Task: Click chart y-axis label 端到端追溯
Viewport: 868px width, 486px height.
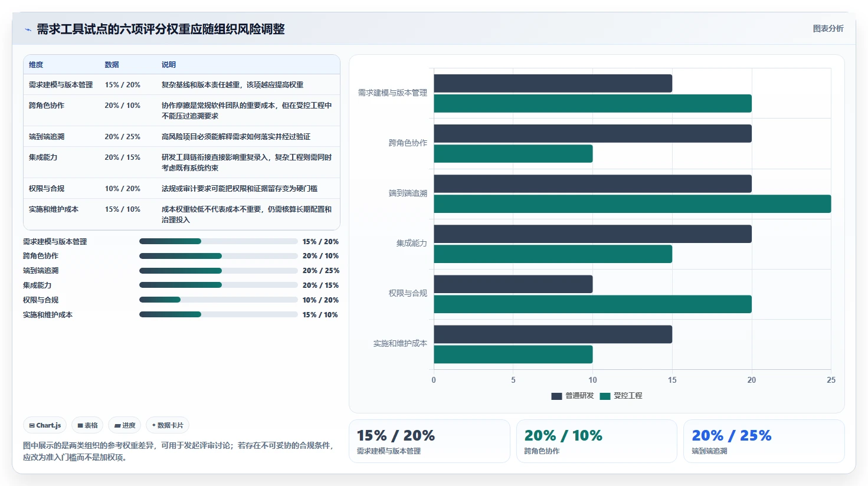Action: pos(408,193)
